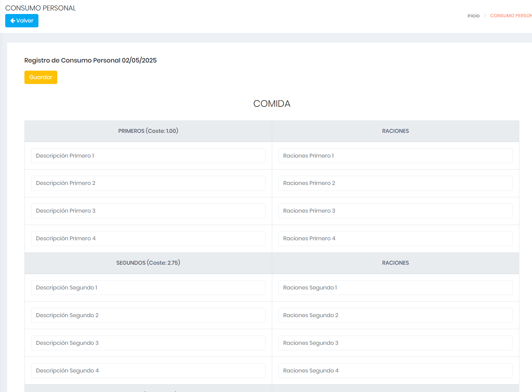Select the Descripción Primero 2 input
This screenshot has height=392, width=532.
click(148, 183)
